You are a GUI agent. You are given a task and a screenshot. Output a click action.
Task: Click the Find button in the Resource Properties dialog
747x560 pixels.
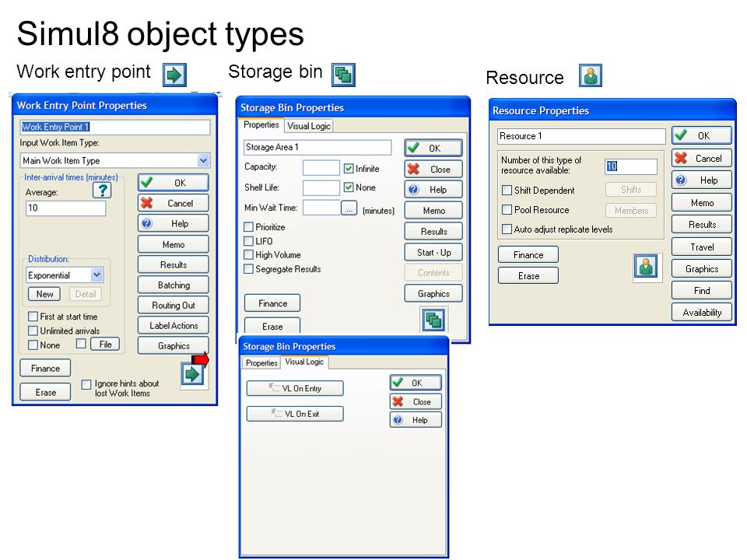pyautogui.click(x=702, y=291)
